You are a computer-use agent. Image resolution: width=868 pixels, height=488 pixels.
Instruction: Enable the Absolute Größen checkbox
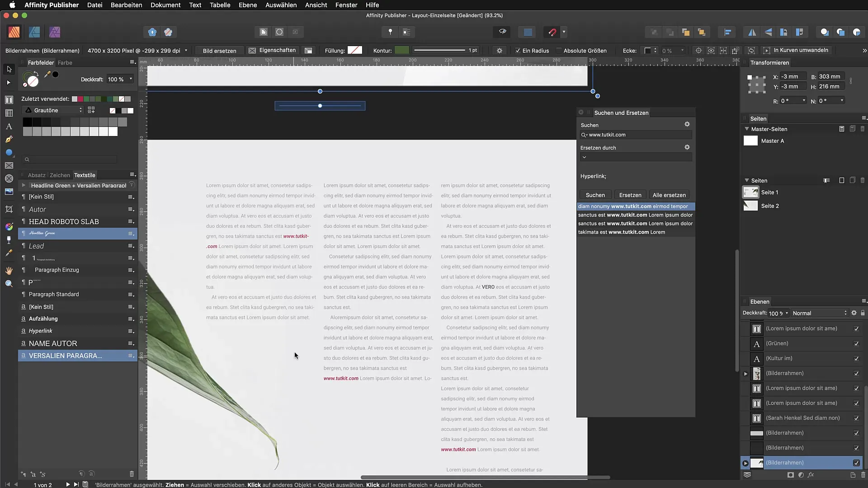(x=559, y=51)
